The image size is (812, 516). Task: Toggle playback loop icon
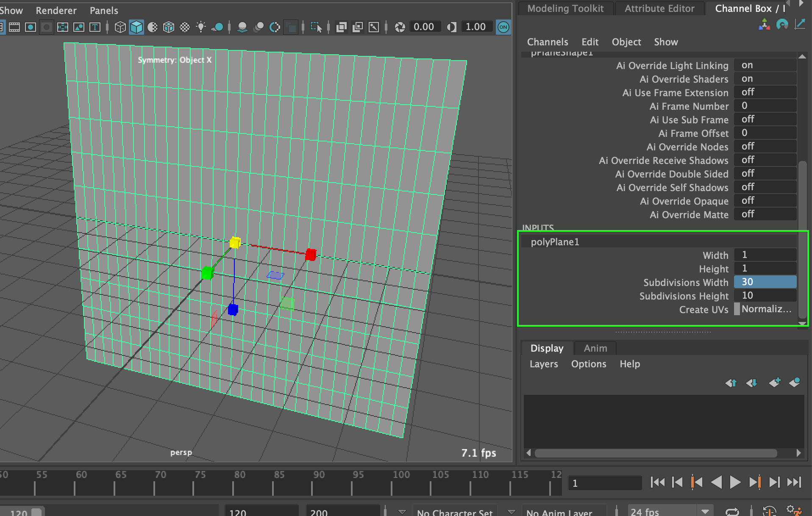[x=732, y=511]
